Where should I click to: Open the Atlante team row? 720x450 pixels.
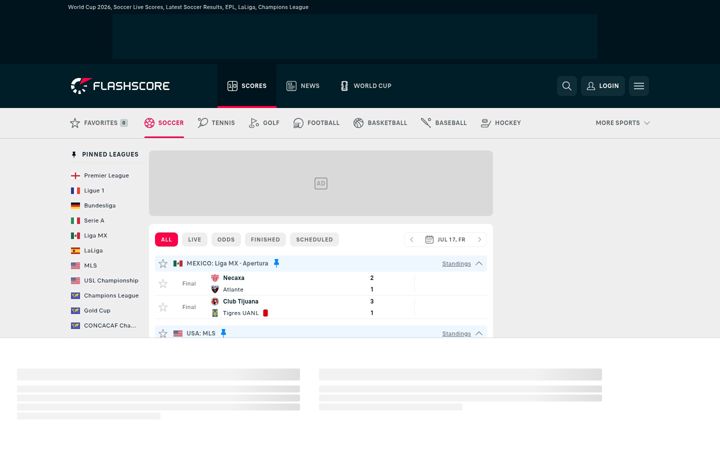click(227, 289)
